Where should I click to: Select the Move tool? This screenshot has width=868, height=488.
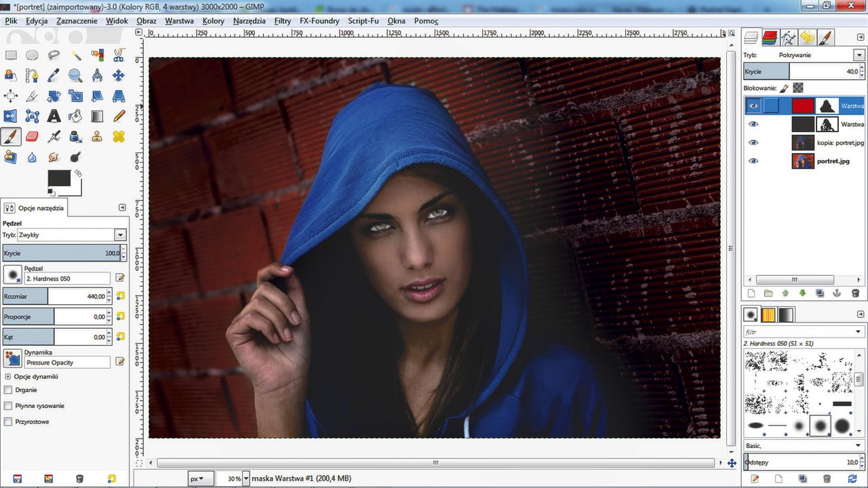point(119,76)
